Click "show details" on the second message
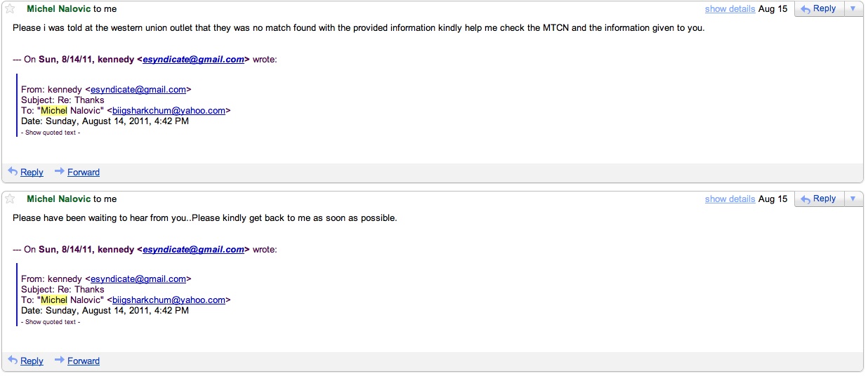868x376 pixels. 730,199
